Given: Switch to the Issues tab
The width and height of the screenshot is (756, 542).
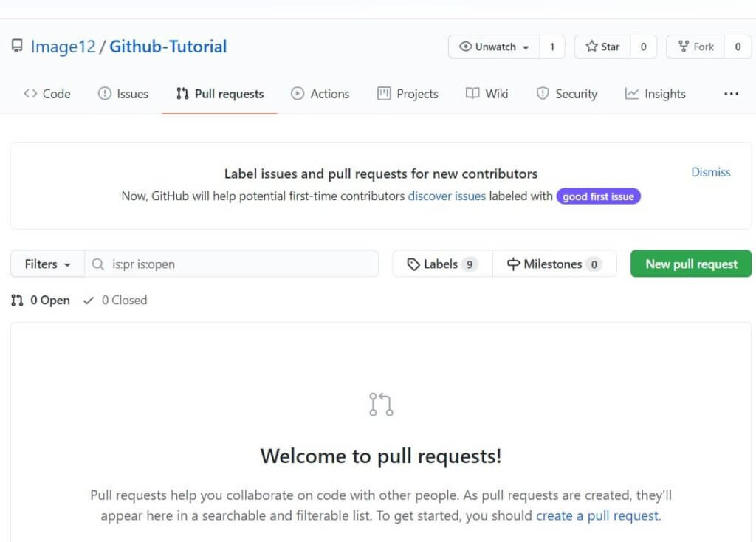Looking at the screenshot, I should pyautogui.click(x=123, y=94).
